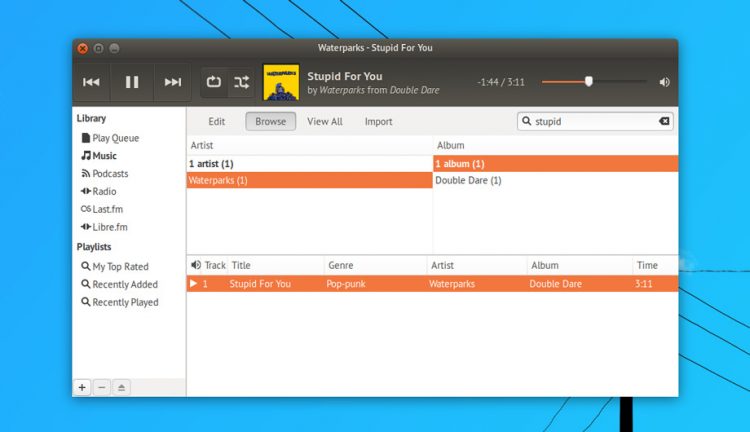Sort by the Title column header
Image resolution: width=750 pixels, height=432 pixels.
click(276, 265)
